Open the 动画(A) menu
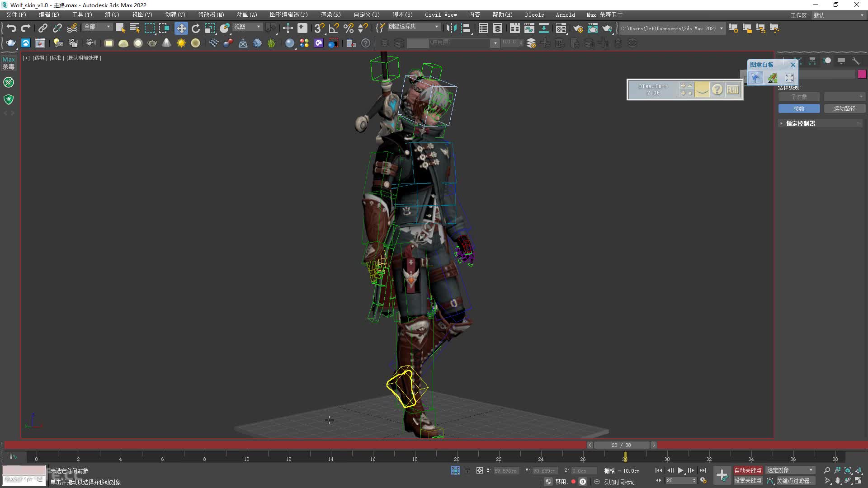This screenshot has width=868, height=488. click(247, 15)
